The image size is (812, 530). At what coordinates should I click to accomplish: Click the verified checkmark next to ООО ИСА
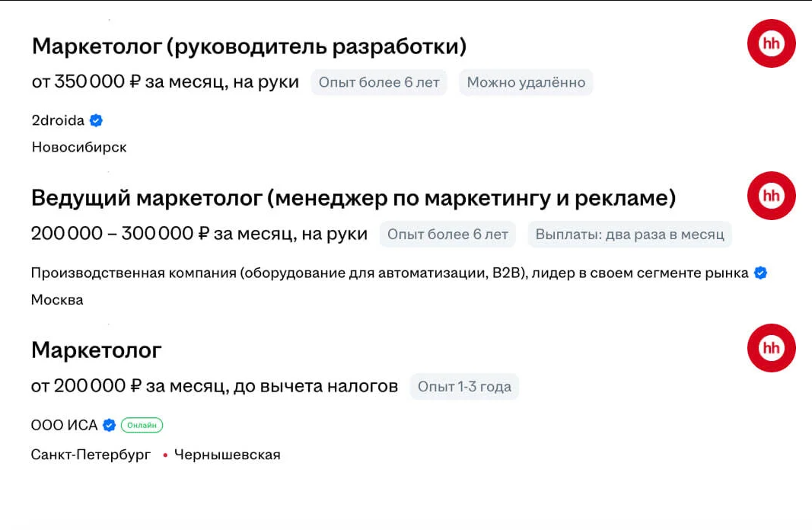(110, 425)
